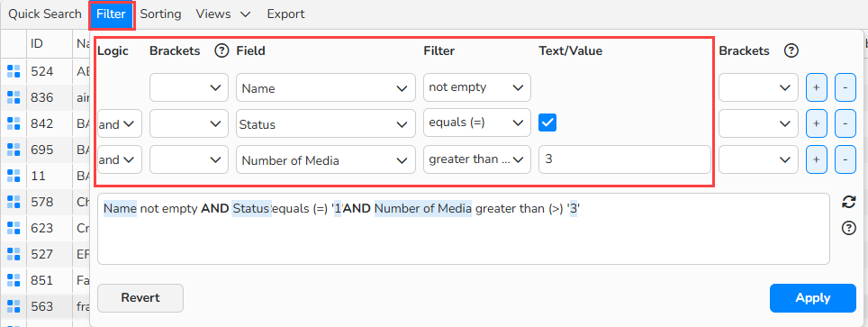Click the refresh icon next to the filter text box
Viewport: 868px width, 327px height.
tap(848, 202)
